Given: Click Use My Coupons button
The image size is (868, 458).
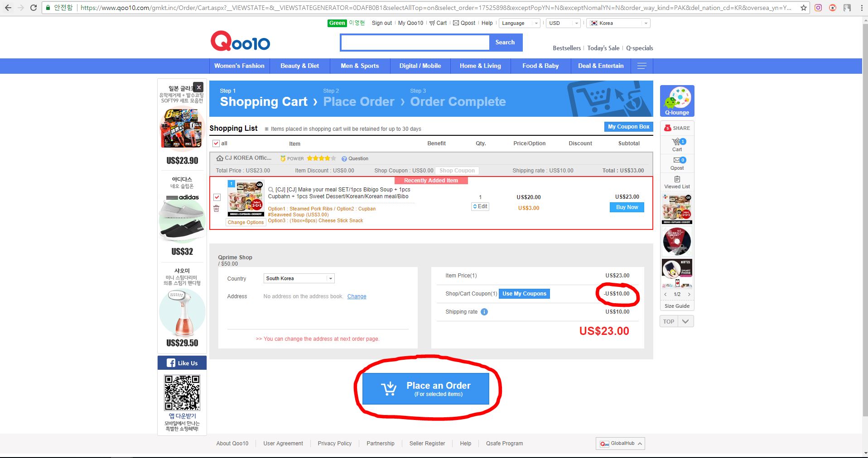Looking at the screenshot, I should click(524, 294).
